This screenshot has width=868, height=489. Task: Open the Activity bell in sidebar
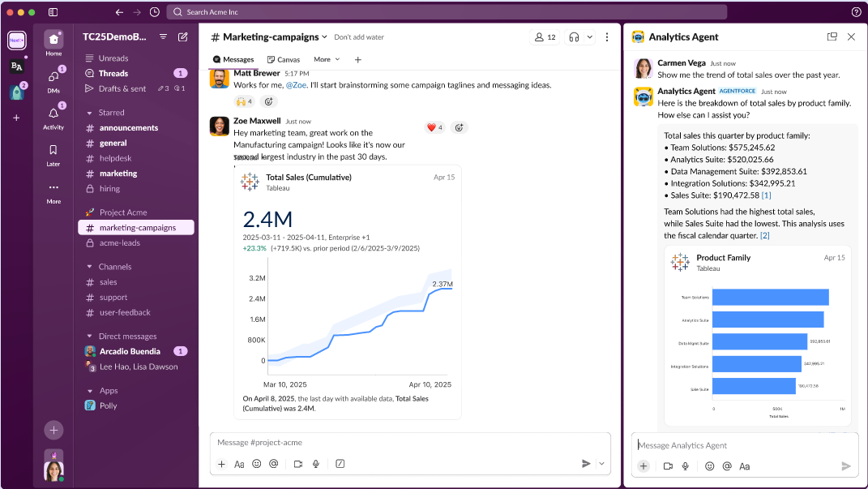click(53, 114)
